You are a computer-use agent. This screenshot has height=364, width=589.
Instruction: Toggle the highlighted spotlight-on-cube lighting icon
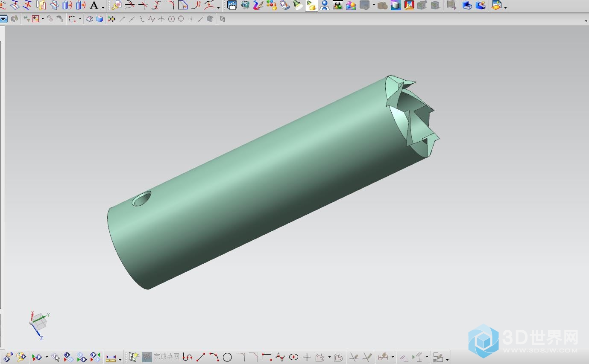[x=311, y=6]
